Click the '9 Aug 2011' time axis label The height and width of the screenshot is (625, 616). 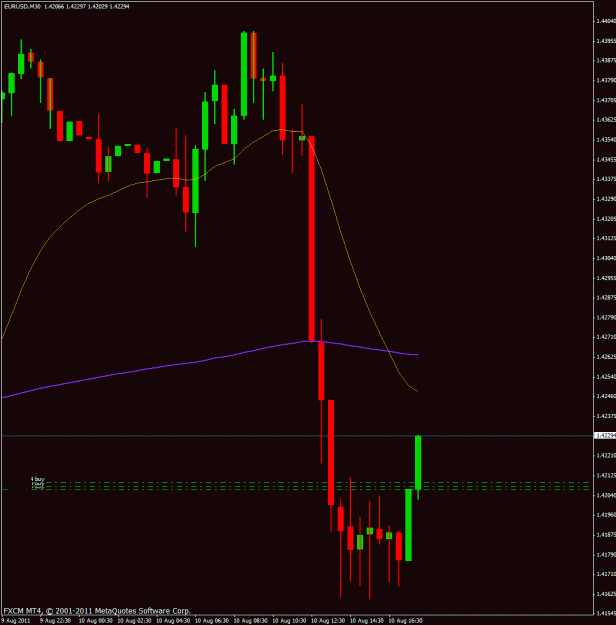coord(15,621)
